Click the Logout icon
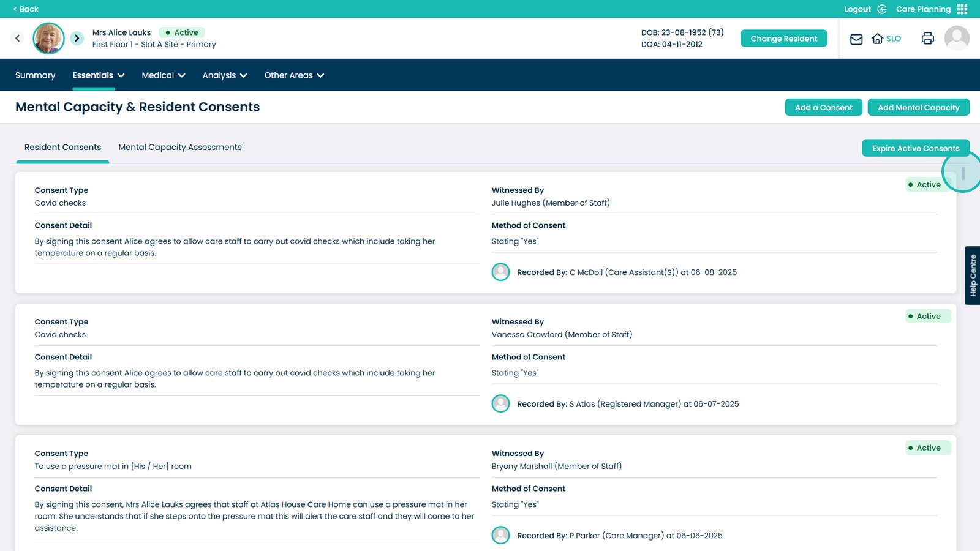 (882, 9)
